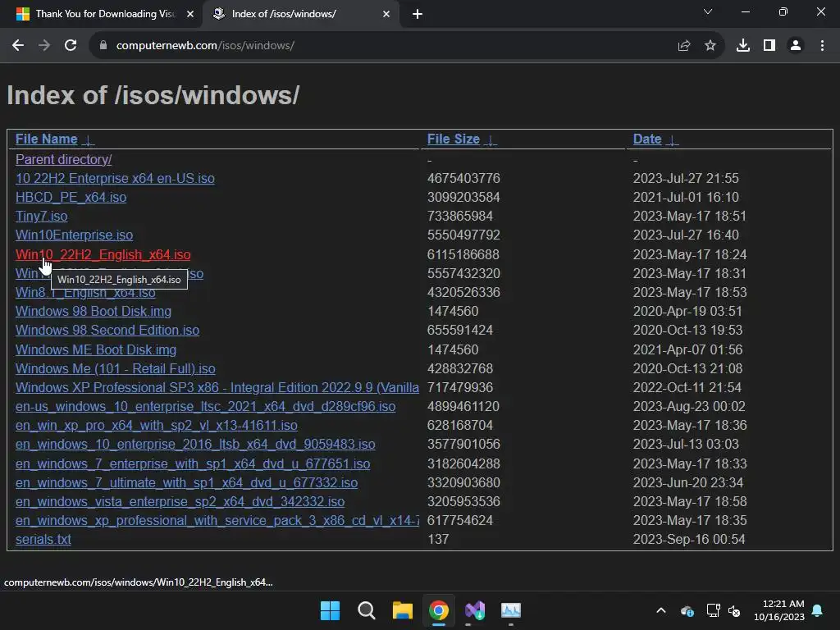Open the tab search dropdown chevron
Viewport: 840px width, 630px height.
708,11
